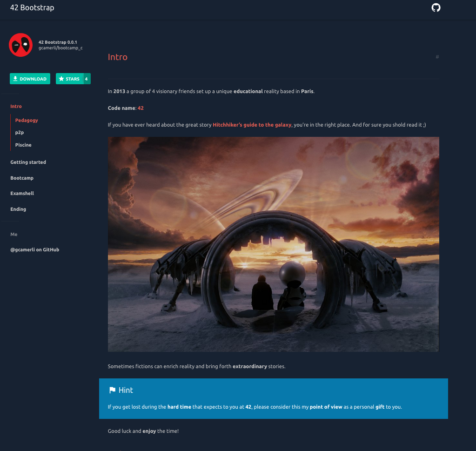Click the star icon on Stars button
This screenshot has width=476, height=451.
61,79
